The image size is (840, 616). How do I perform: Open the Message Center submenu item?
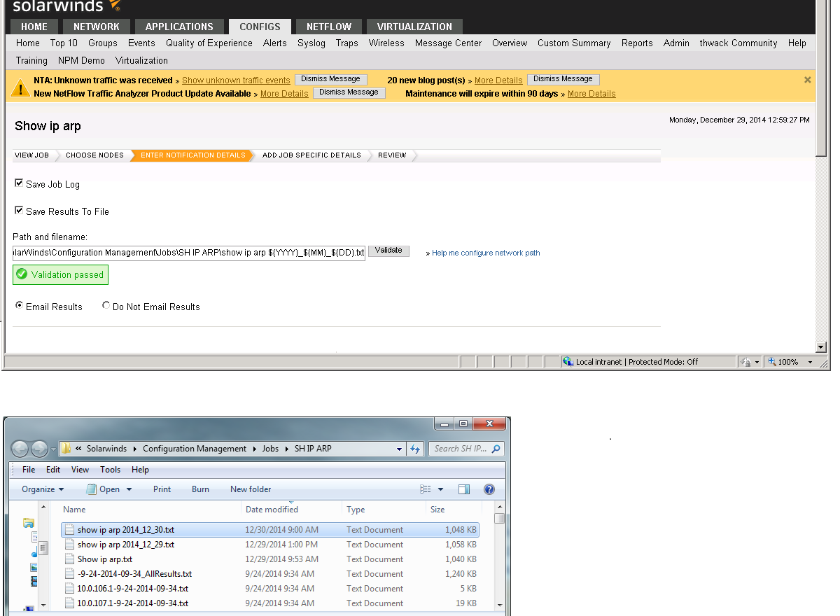448,43
